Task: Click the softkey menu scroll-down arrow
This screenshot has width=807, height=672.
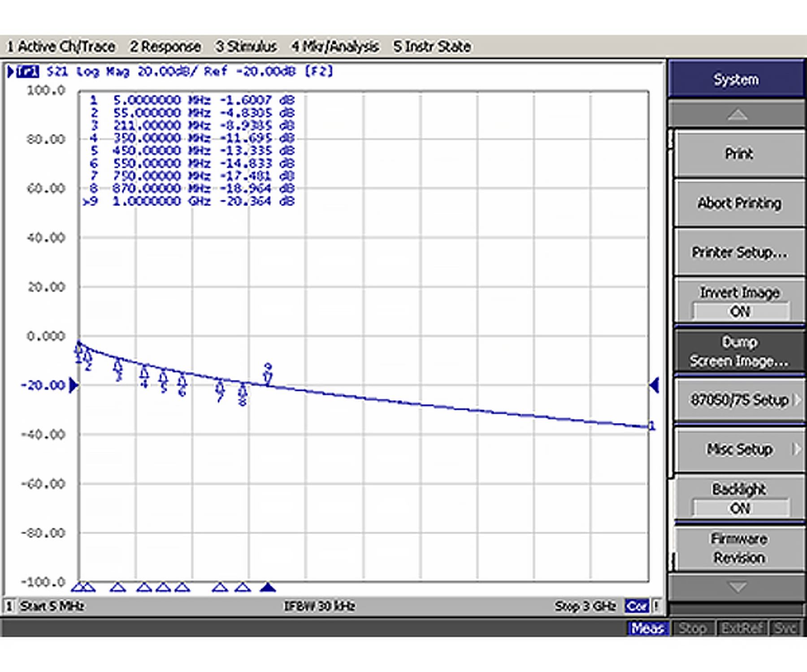Action: [x=737, y=586]
